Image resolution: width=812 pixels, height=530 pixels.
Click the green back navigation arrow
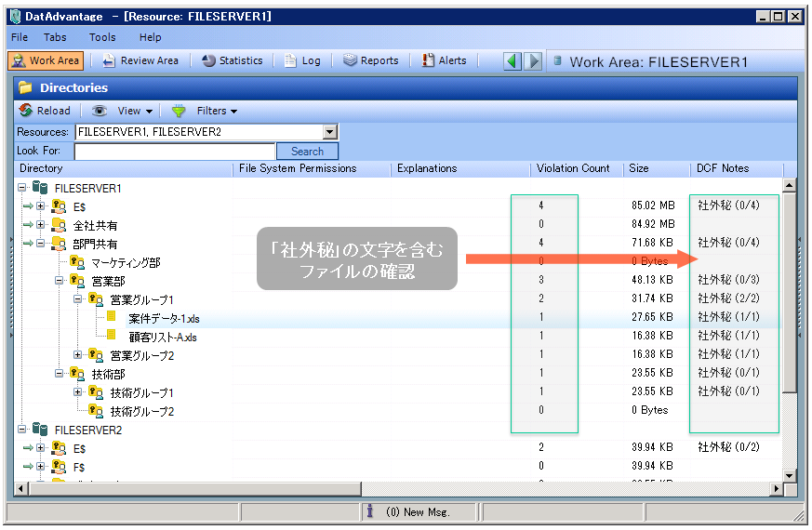pyautogui.click(x=512, y=61)
